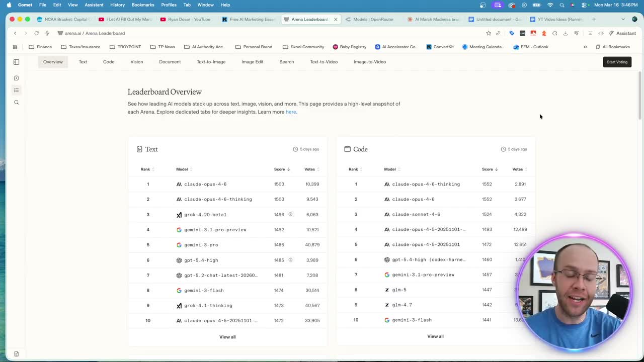Open the Control Center icon in the menu bar
This screenshot has height=362, width=644.
584,5
